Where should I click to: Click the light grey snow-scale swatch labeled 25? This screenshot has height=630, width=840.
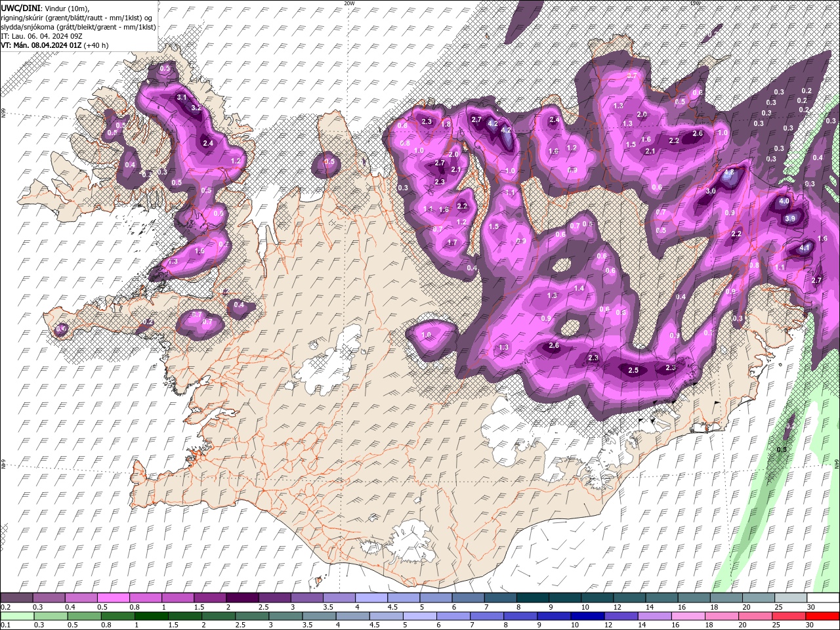pyautogui.click(x=791, y=598)
